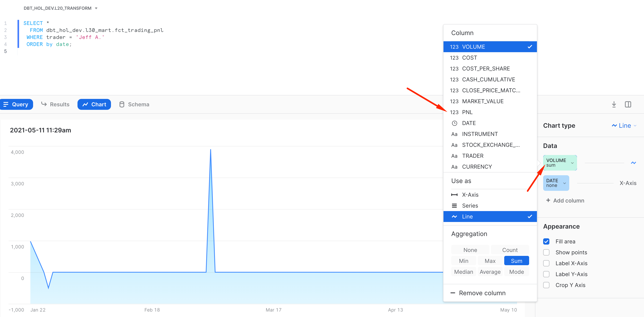The width and height of the screenshot is (644, 317).
Task: Click the clock icon next to DATE
Action: point(454,123)
